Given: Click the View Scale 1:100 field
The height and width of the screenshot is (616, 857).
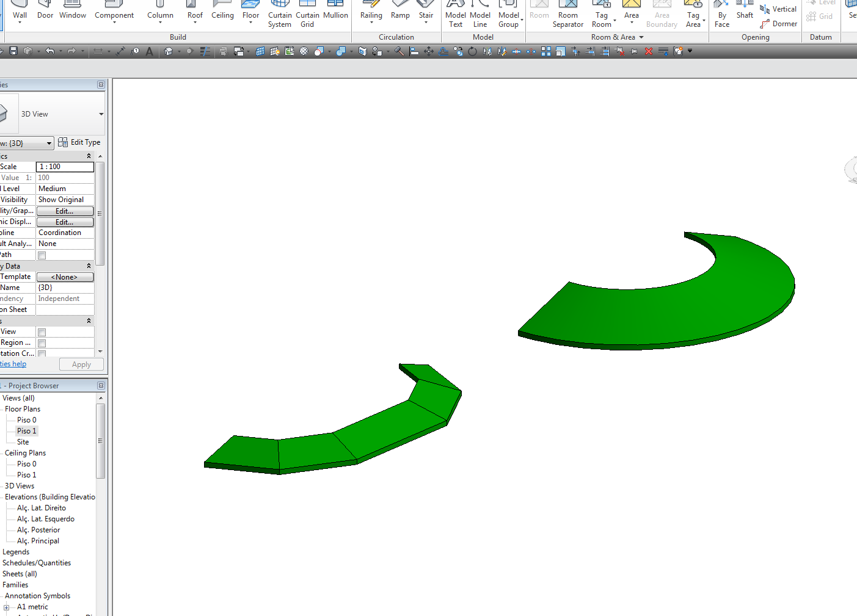Looking at the screenshot, I should 65,167.
